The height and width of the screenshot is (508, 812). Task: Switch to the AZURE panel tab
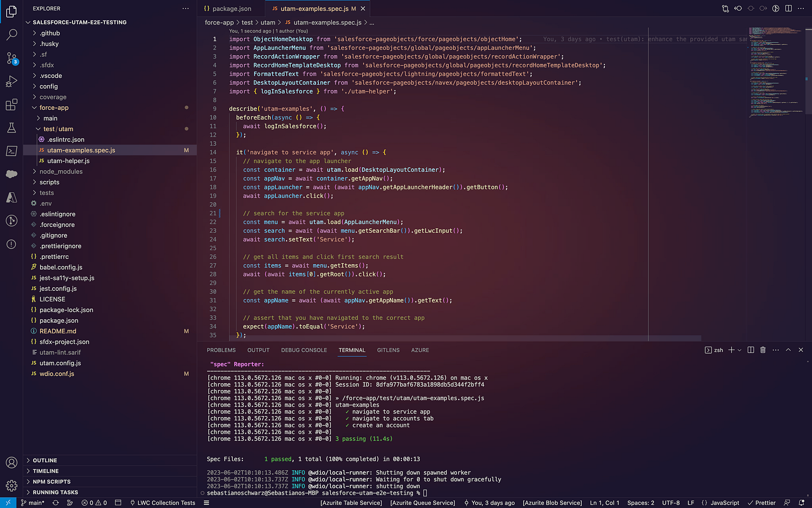(420, 350)
